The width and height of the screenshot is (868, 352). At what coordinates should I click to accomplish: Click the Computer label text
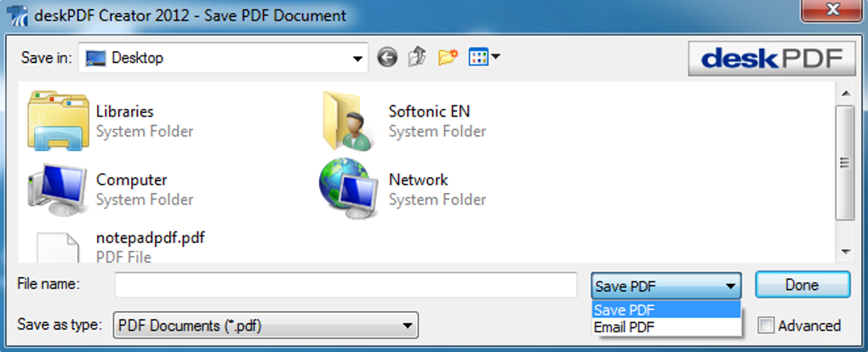pyautogui.click(x=131, y=180)
